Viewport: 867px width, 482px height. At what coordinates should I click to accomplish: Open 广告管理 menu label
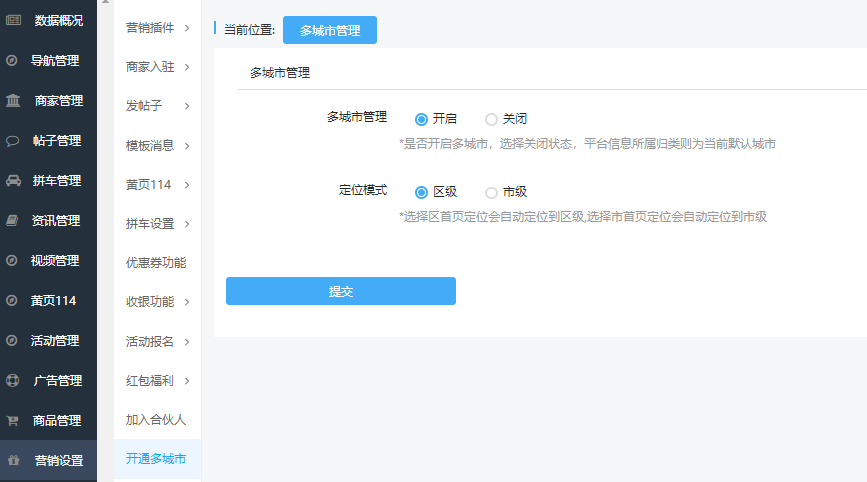pos(58,380)
